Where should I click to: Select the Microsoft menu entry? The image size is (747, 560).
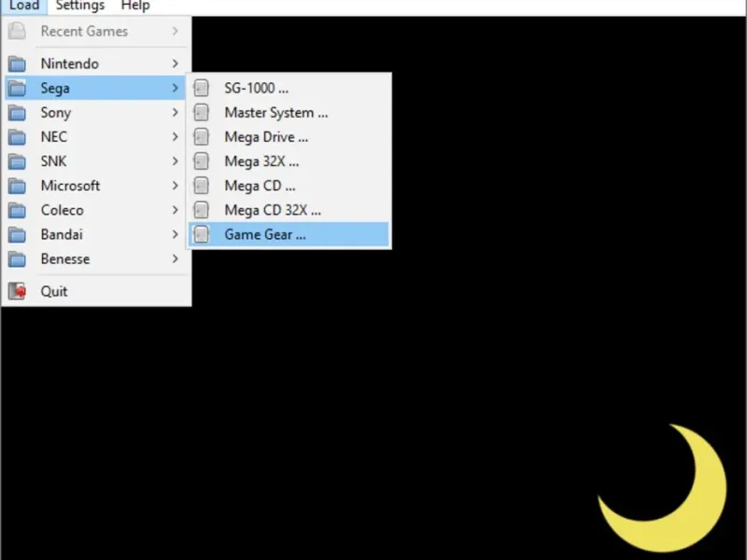(95, 186)
